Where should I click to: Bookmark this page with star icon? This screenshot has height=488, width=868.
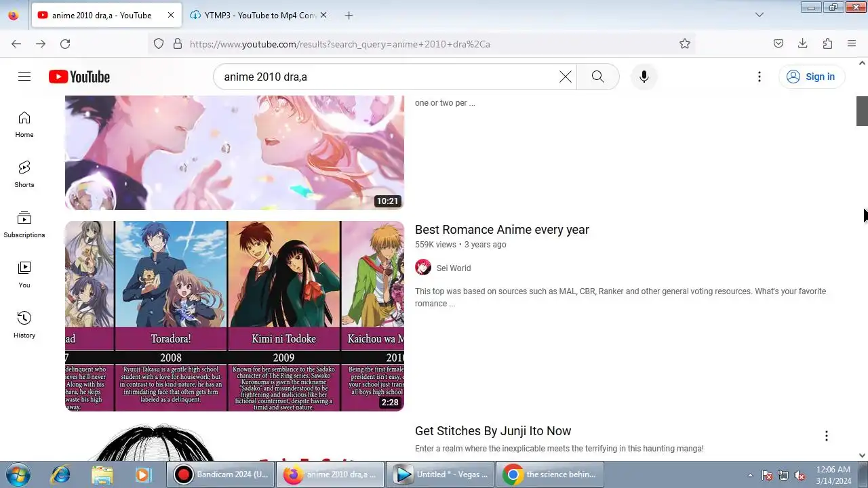[x=685, y=43]
